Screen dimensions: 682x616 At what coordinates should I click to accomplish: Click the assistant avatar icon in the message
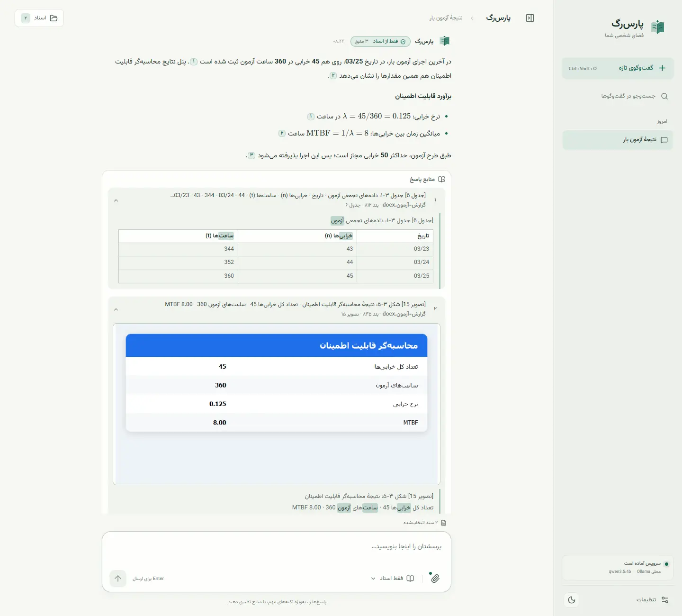(444, 41)
